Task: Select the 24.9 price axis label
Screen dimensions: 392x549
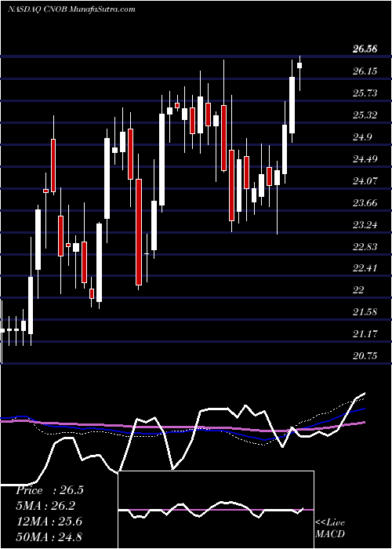Action: (362, 137)
